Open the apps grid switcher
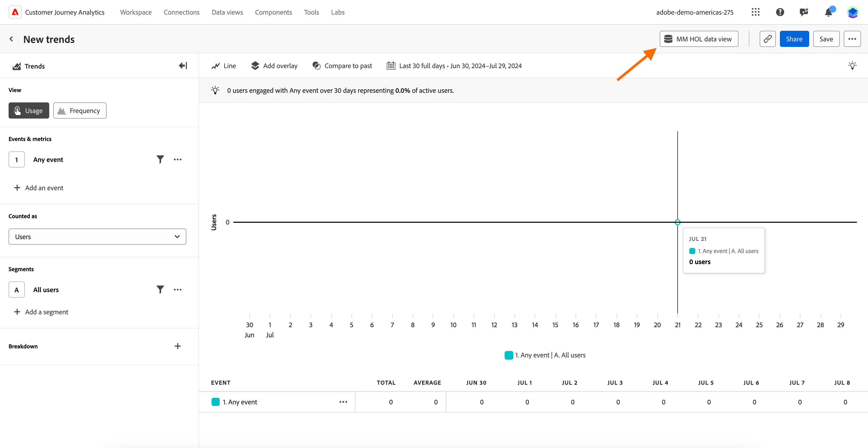The height and width of the screenshot is (448, 868). pos(755,12)
